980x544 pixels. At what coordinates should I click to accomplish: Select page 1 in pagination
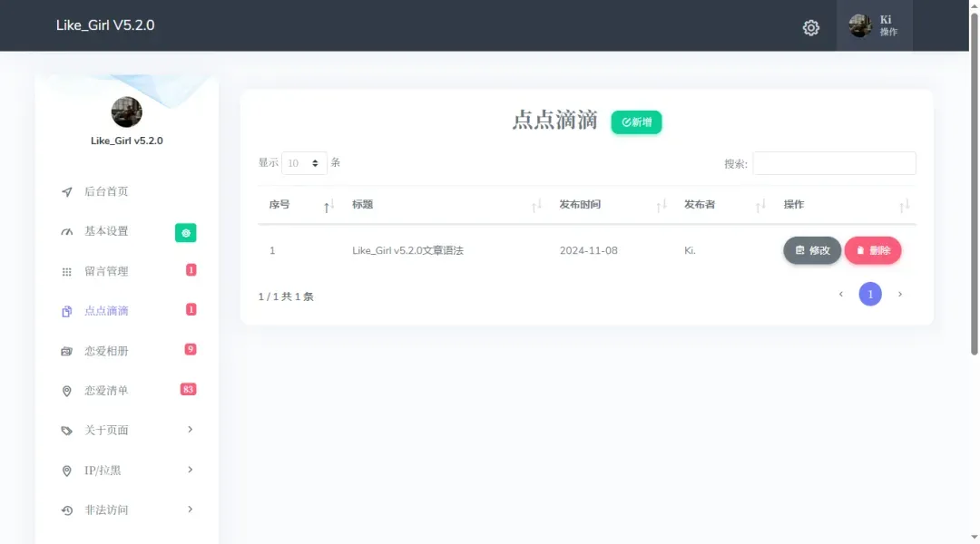click(x=870, y=294)
